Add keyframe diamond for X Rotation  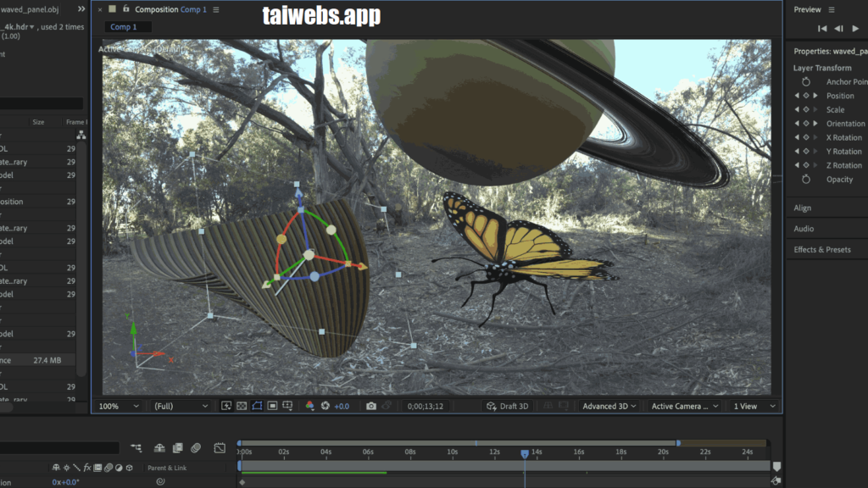click(806, 137)
